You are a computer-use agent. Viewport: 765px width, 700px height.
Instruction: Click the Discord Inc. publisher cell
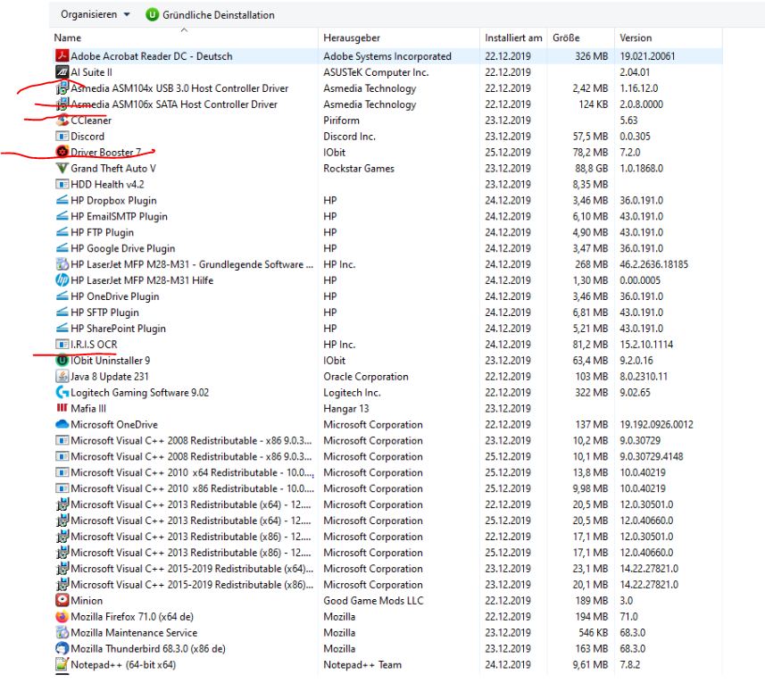pyautogui.click(x=349, y=137)
